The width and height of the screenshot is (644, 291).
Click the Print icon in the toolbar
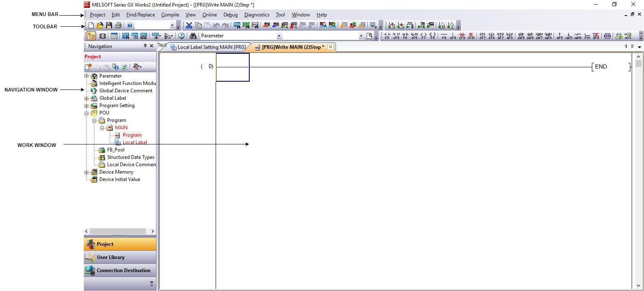pos(118,25)
